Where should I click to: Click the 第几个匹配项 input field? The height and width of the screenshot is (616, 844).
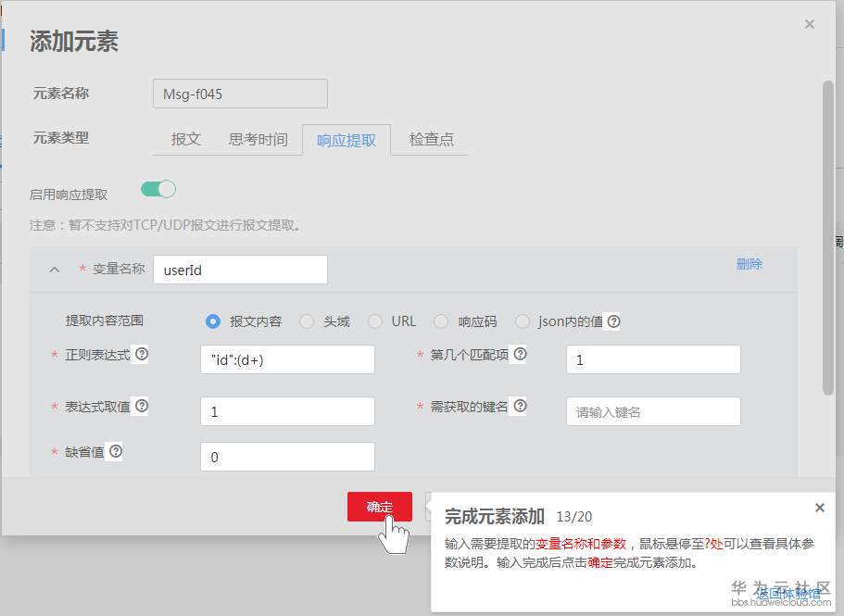click(x=653, y=359)
